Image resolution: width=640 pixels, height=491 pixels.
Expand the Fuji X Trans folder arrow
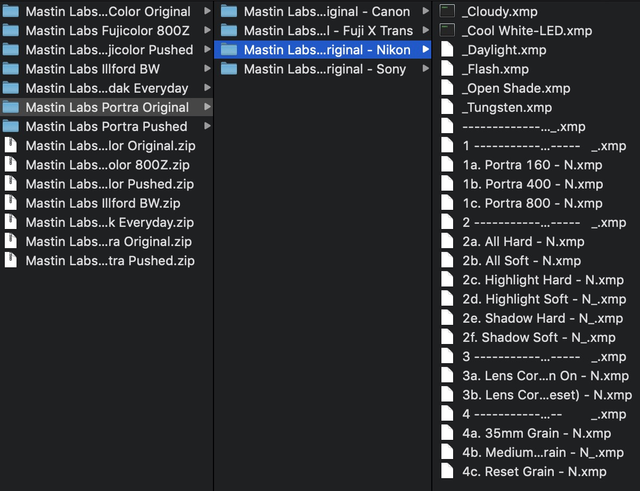[x=424, y=31]
